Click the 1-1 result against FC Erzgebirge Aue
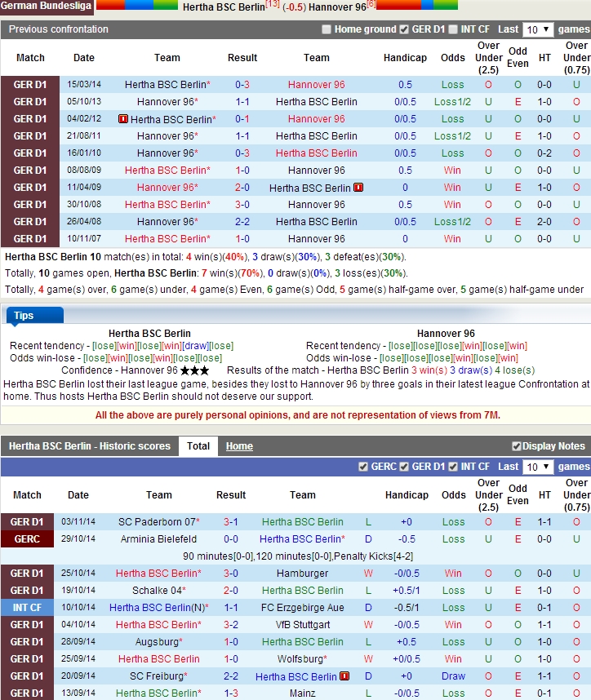 coord(230,607)
